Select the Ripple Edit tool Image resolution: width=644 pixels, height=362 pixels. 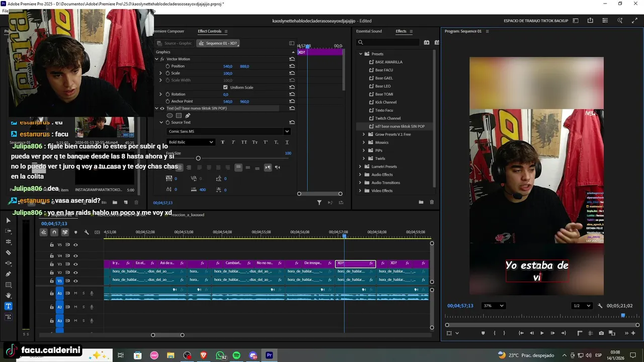click(x=8, y=242)
